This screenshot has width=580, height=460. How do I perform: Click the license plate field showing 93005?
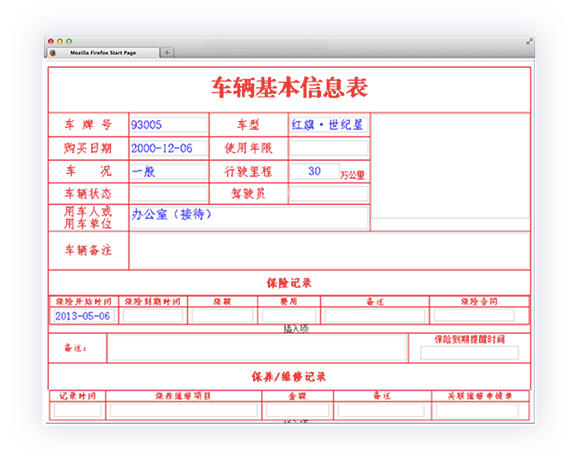(x=168, y=125)
